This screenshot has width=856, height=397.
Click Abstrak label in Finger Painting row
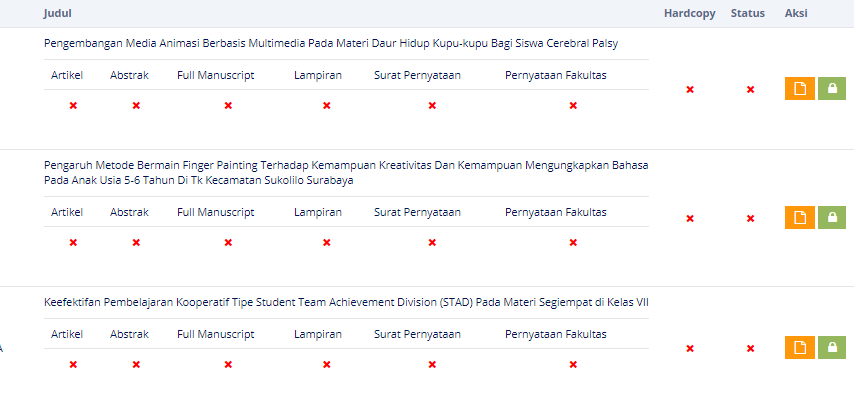pos(129,212)
